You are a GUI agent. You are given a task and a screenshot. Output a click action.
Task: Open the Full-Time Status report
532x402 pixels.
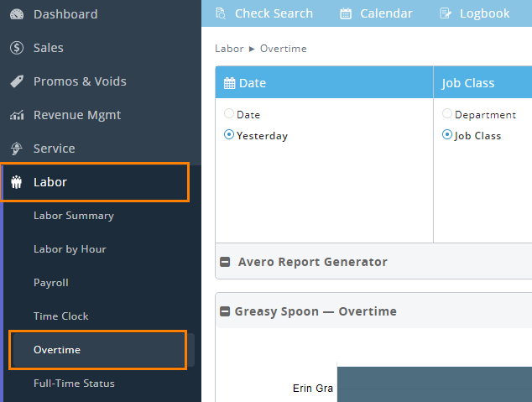[74, 384]
